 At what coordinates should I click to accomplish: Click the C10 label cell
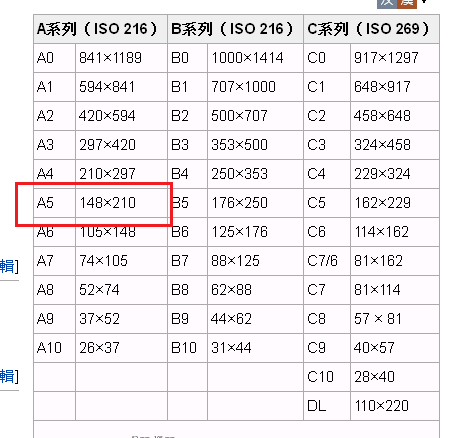pos(327,377)
